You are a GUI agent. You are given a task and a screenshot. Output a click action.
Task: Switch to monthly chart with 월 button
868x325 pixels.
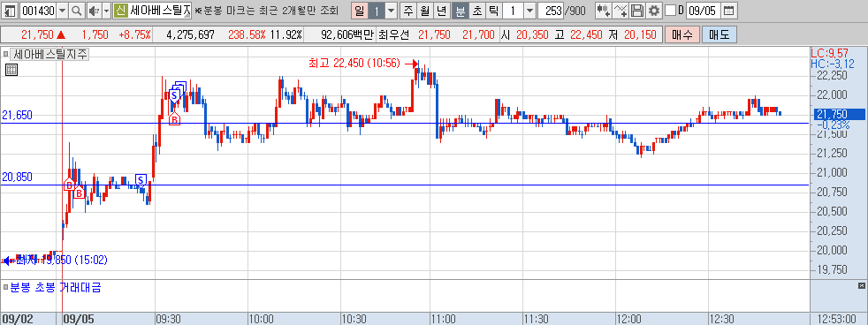click(424, 10)
